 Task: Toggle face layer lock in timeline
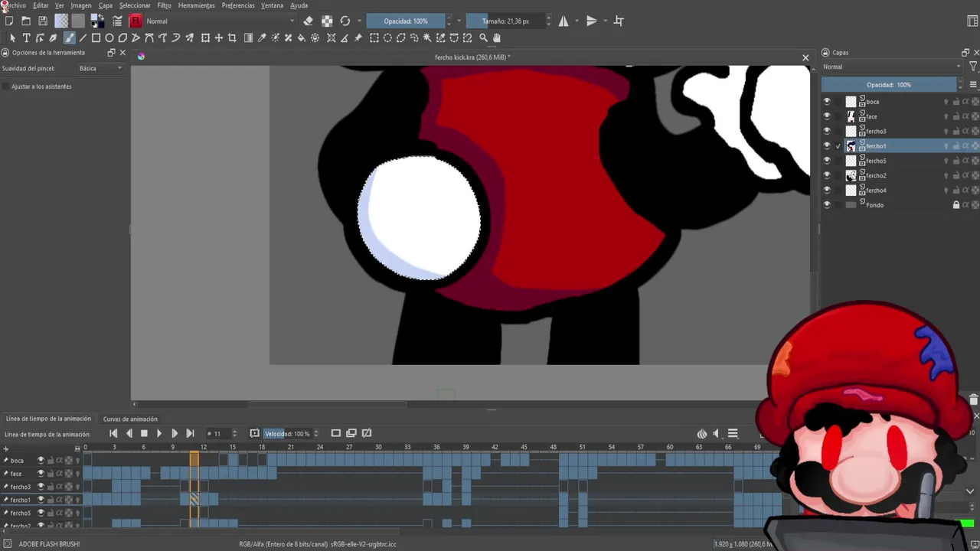(x=51, y=474)
